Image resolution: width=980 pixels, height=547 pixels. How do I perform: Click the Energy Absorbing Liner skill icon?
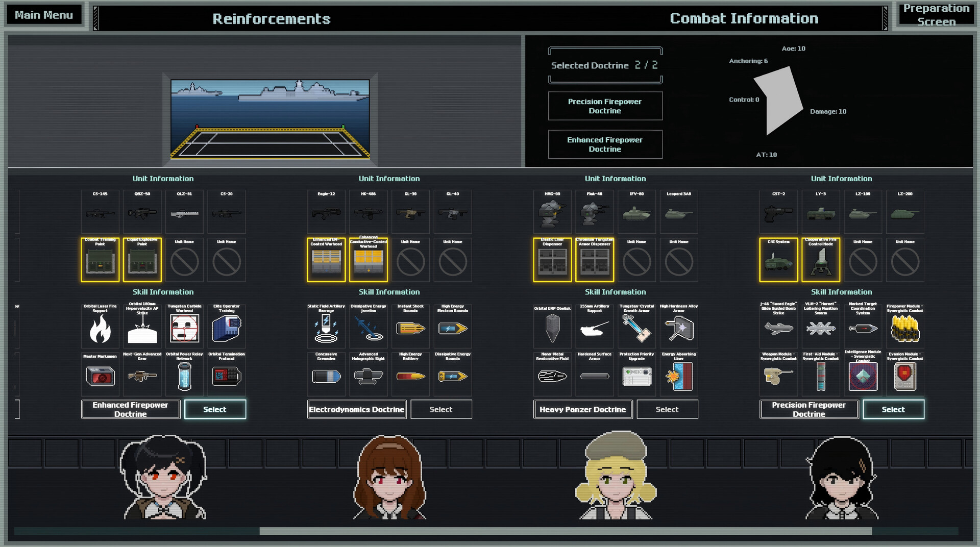pos(679,375)
